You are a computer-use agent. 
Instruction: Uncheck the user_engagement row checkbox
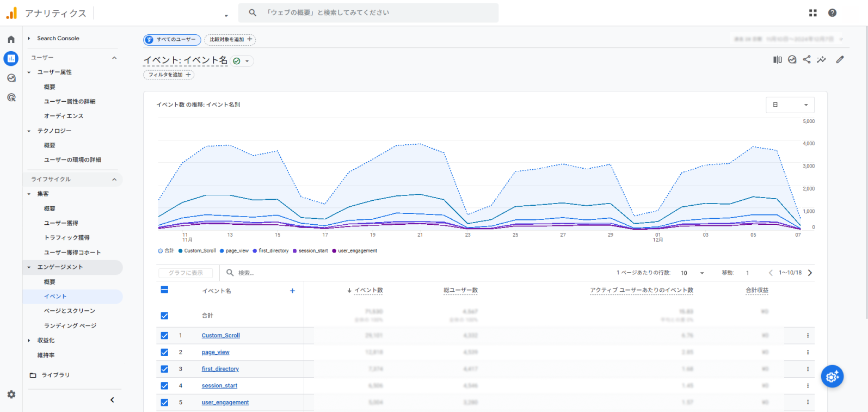(164, 403)
